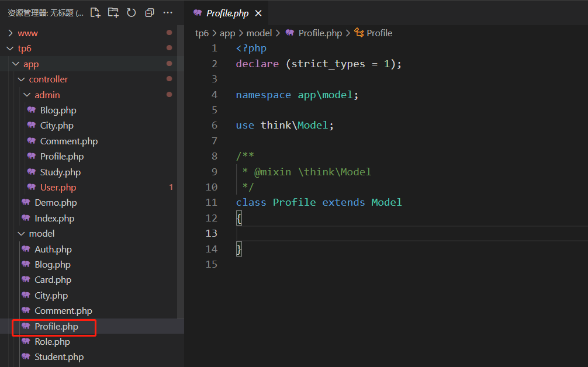Collapse all folders in explorer
Screen dimensions: 588x367
point(150,13)
